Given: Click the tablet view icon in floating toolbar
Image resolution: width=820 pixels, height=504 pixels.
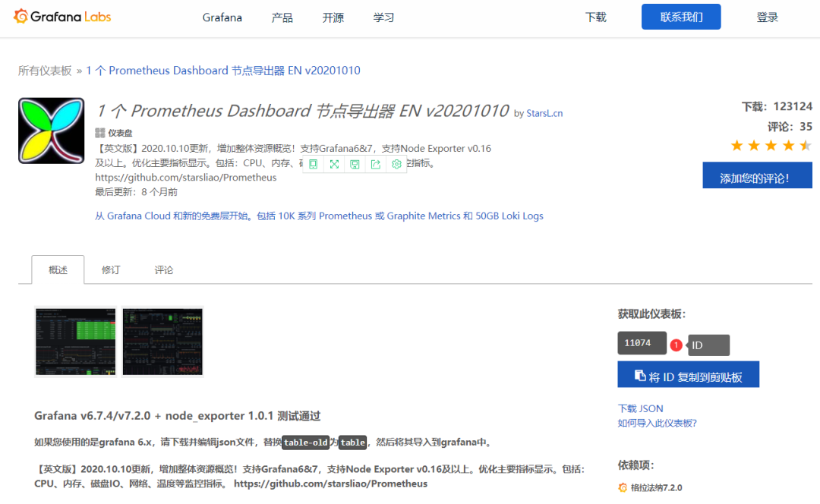Looking at the screenshot, I should (x=314, y=164).
